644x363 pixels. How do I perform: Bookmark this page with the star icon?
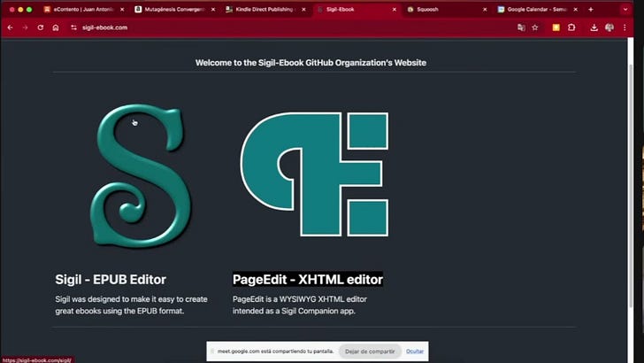[534, 27]
